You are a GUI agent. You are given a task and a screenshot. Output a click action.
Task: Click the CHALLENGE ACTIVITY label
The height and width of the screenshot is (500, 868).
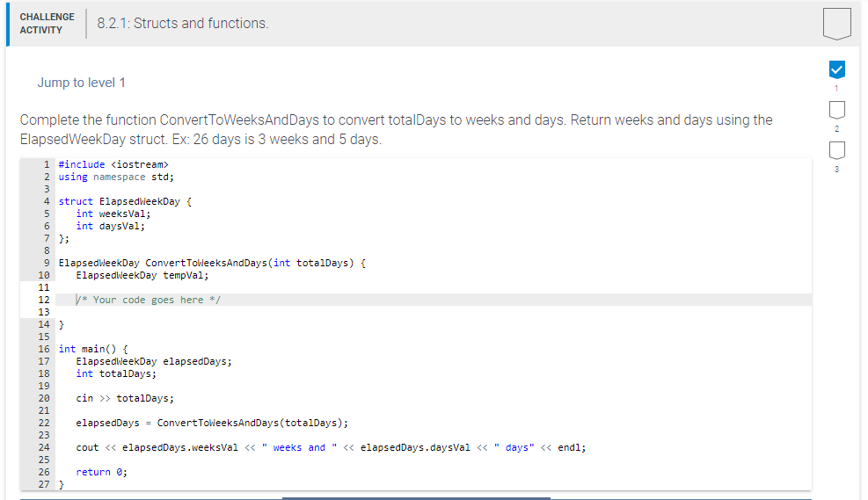click(x=47, y=23)
